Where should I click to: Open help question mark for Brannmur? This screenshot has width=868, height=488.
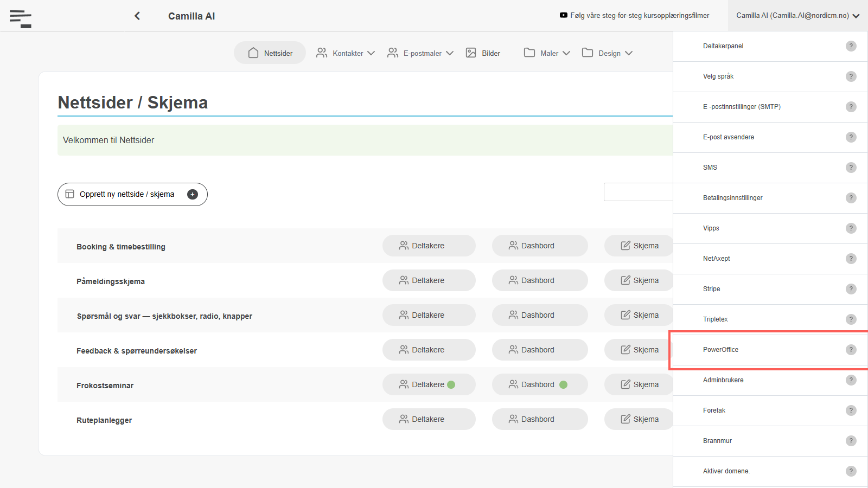click(x=851, y=441)
